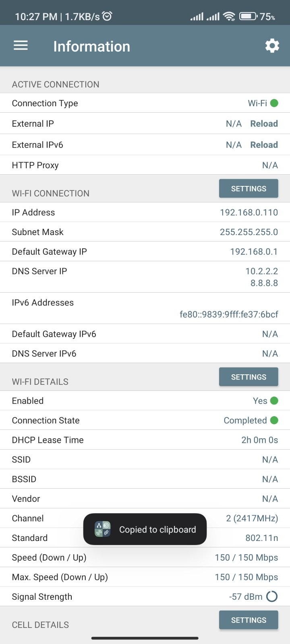Tap the app icon in clipboard toast
The image size is (290, 644).
(102, 529)
